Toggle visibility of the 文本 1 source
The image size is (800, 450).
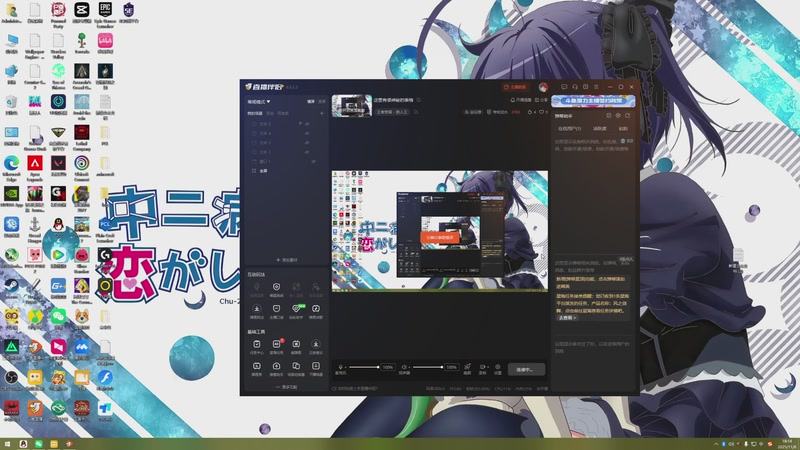point(307,152)
